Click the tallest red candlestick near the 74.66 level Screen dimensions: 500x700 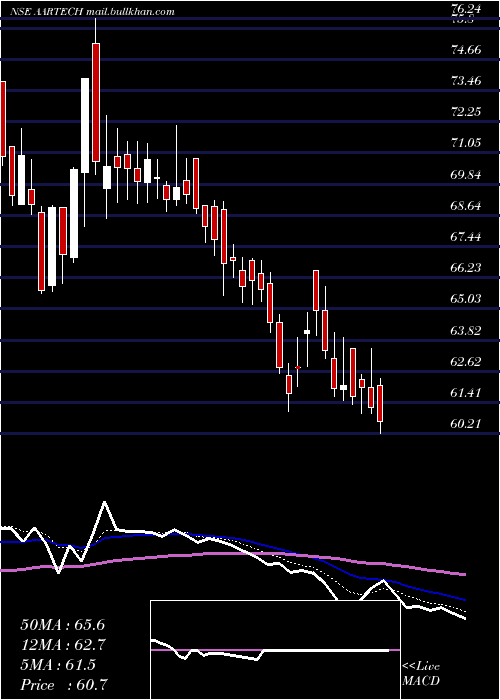[x=96, y=102]
